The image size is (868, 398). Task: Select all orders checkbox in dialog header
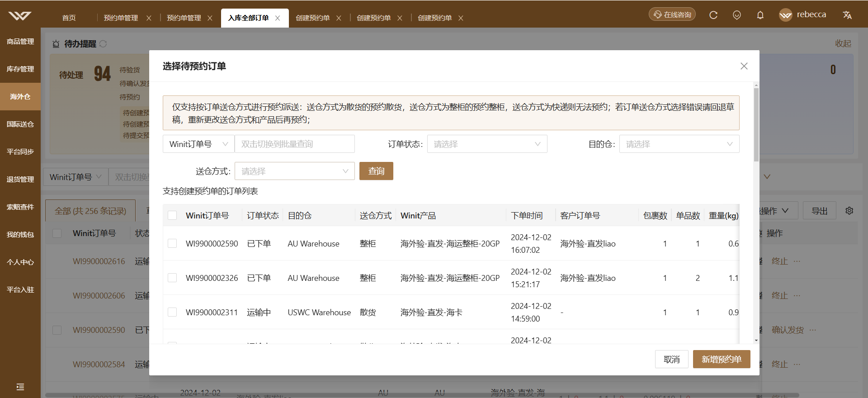click(172, 215)
